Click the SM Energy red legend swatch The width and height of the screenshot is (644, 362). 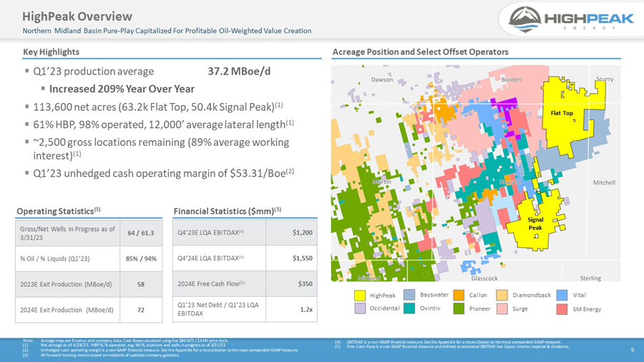(x=562, y=309)
